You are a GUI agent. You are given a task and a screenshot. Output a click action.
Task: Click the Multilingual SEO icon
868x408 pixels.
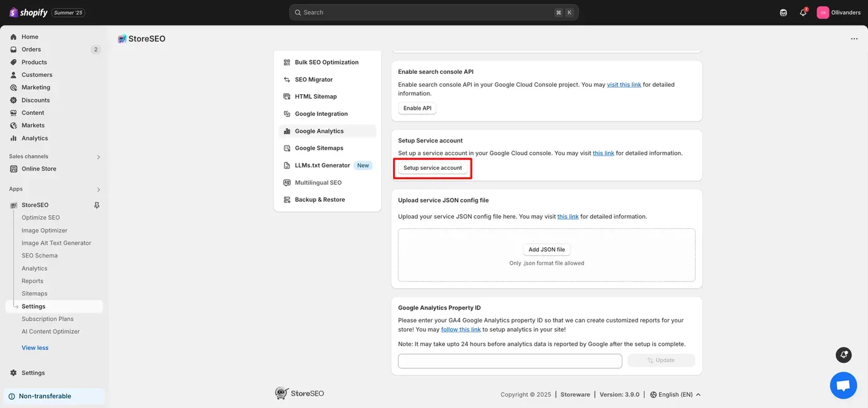point(287,183)
